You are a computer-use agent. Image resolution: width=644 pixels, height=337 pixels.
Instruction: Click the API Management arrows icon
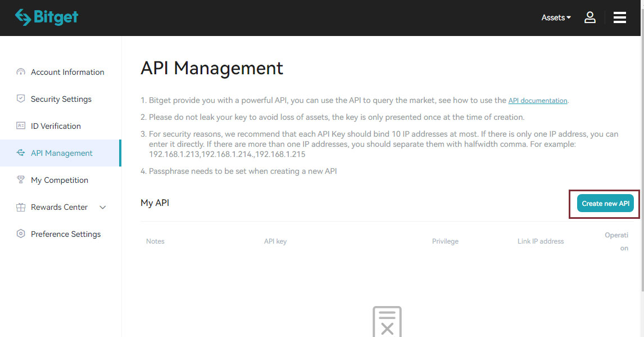(21, 153)
